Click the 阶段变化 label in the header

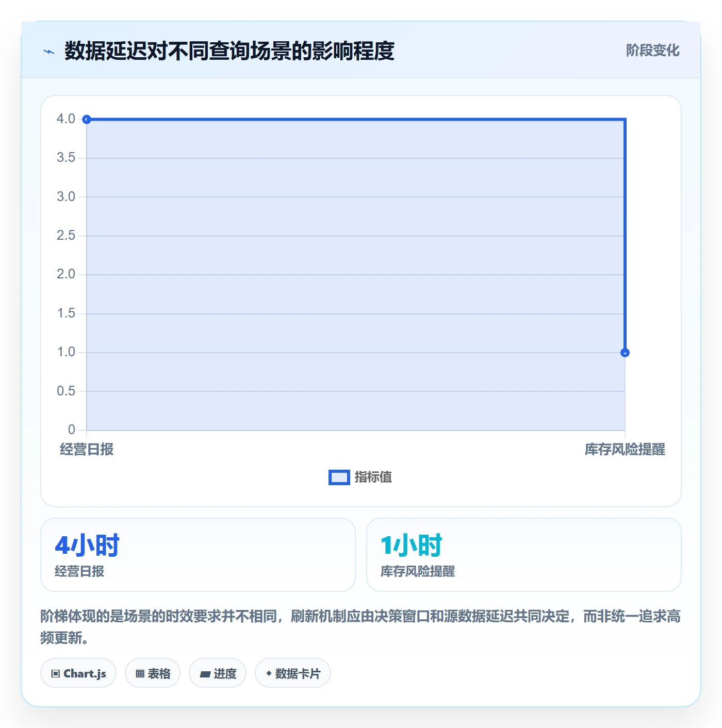coord(652,51)
